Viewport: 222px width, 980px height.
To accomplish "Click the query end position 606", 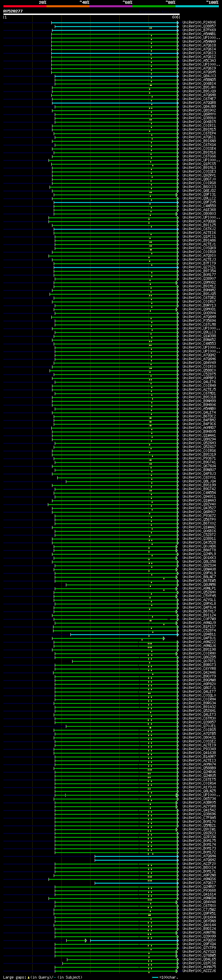I will 175,17.
